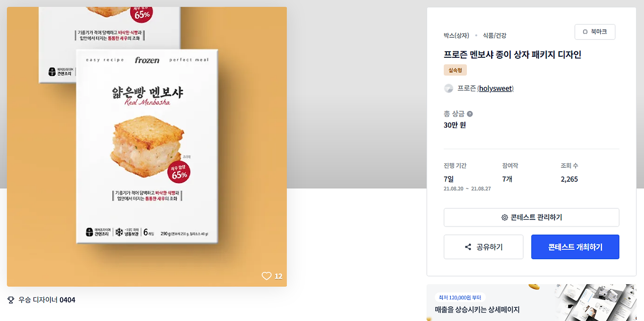Viewport: 644px width, 321px height.
Task: Open 콘테스트 관리하기 management button
Action: [531, 218]
